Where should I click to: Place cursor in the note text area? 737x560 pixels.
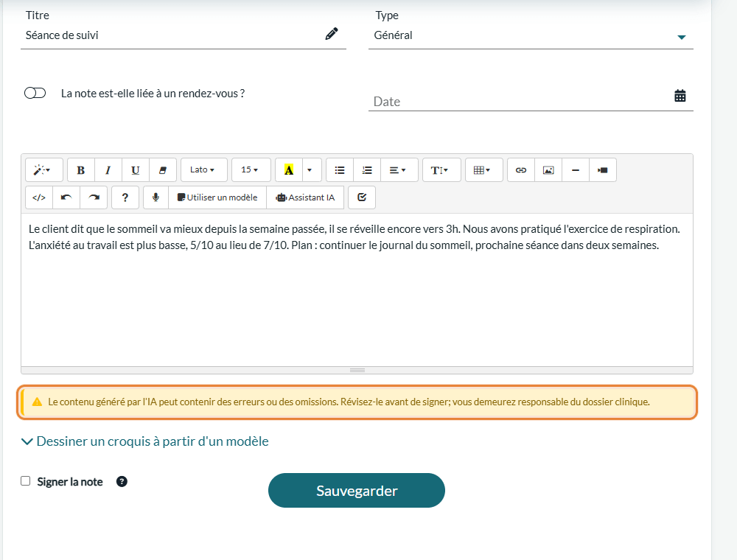[x=357, y=290]
